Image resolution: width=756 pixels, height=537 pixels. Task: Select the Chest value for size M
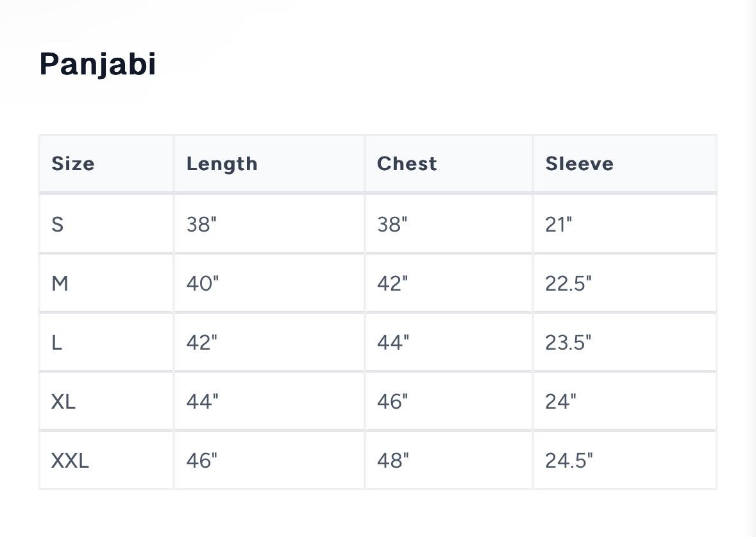(x=392, y=284)
